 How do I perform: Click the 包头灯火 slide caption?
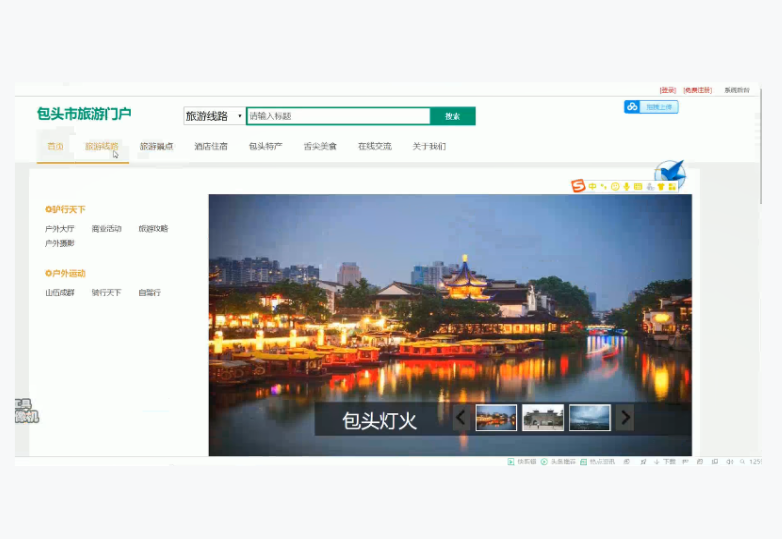click(x=379, y=420)
